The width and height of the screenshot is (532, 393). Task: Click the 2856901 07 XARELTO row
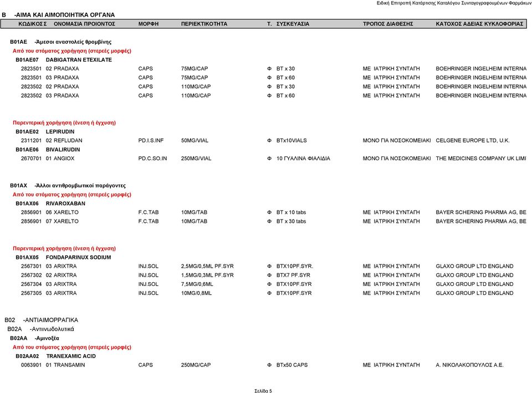click(274, 221)
